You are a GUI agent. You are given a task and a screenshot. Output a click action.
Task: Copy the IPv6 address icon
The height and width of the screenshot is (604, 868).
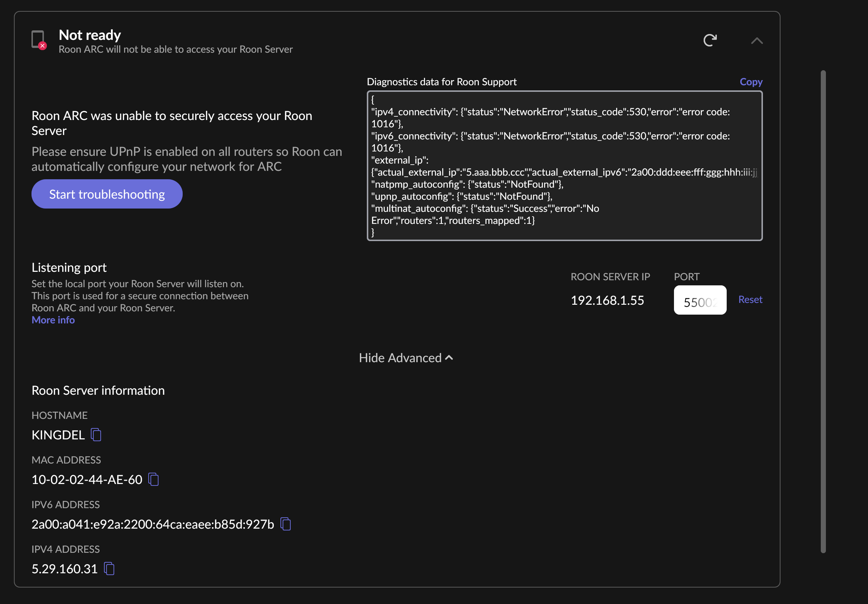286,524
